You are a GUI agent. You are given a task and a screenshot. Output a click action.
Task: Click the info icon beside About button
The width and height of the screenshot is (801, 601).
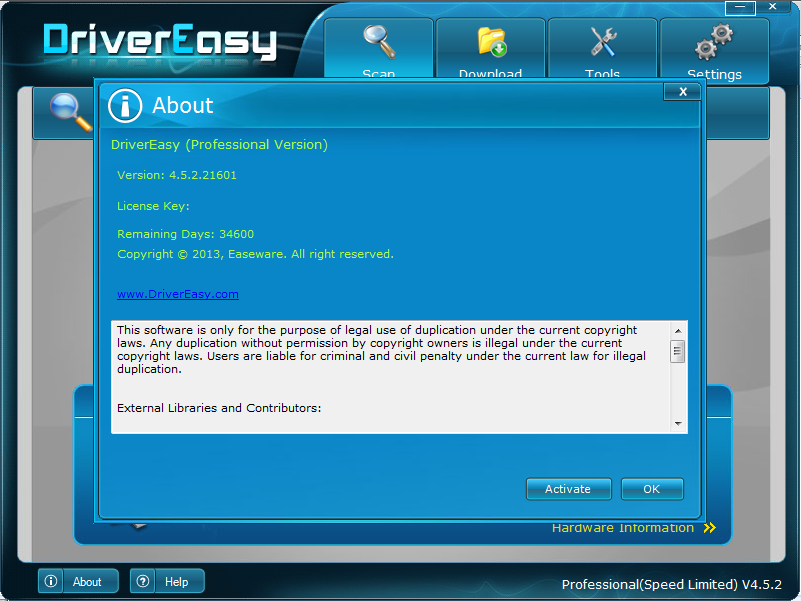[51, 581]
